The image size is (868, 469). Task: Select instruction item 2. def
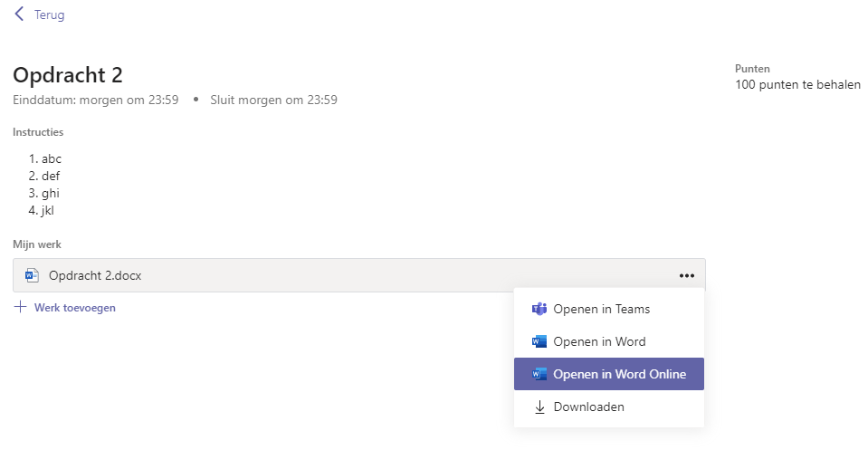tap(44, 176)
